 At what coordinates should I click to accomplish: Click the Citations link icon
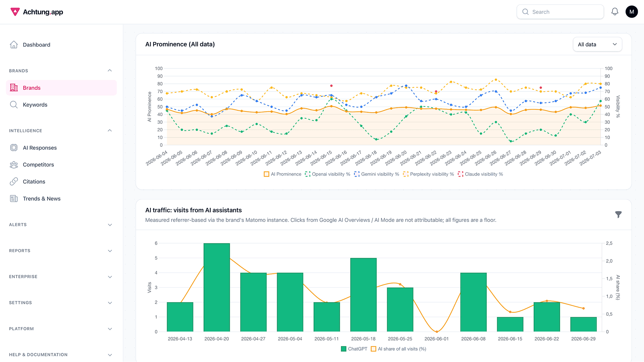14,181
